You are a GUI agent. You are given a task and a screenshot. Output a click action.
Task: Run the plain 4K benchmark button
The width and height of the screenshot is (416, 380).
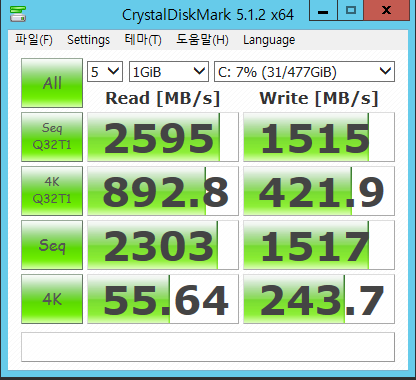(x=52, y=299)
